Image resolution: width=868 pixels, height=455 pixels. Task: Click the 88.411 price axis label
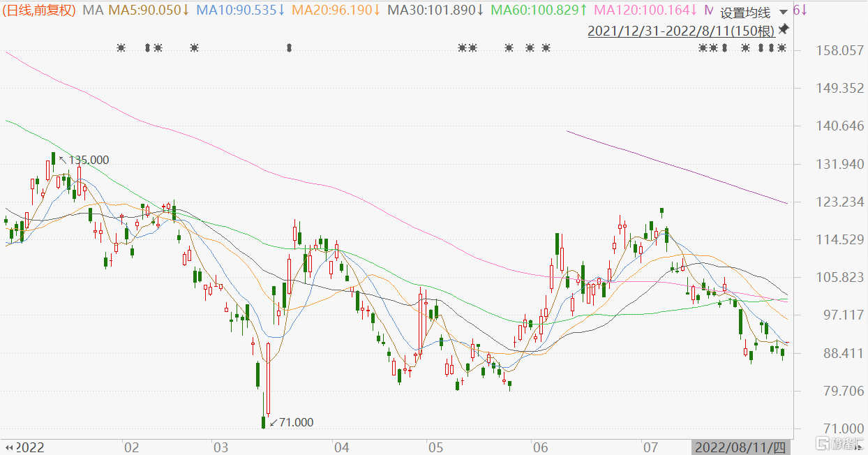pos(844,353)
